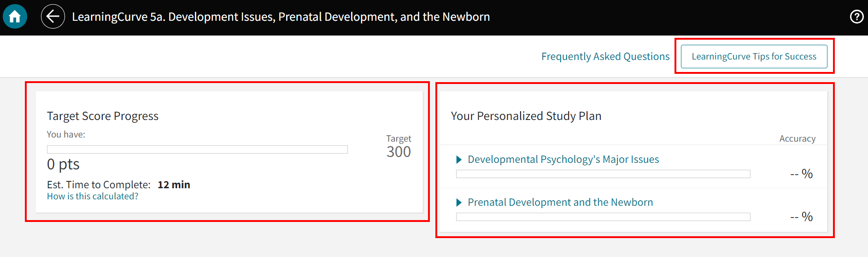Click the "0 pts" current score
The height and width of the screenshot is (257, 868).
[x=63, y=164]
